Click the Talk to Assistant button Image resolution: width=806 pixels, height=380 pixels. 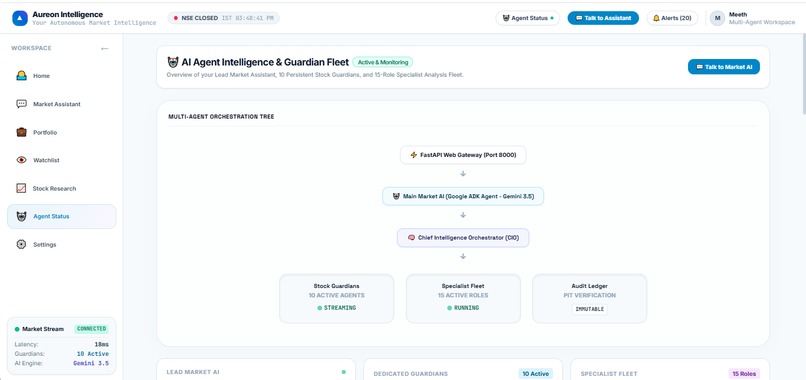coord(603,18)
